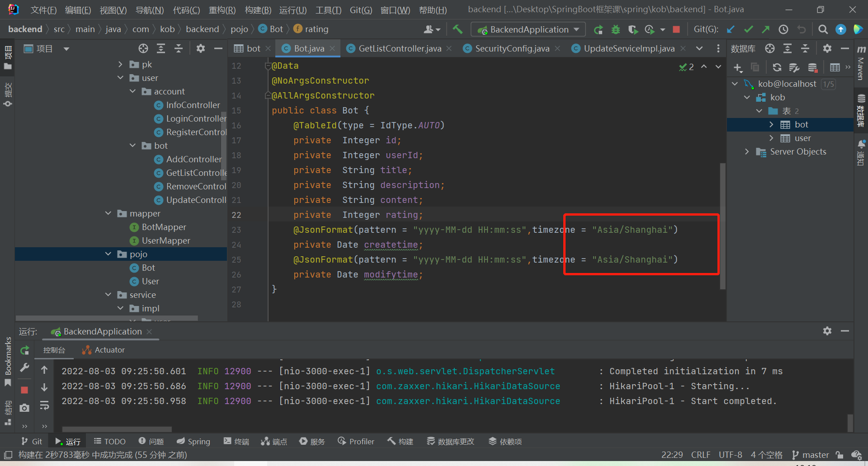Toggle the Bookmarks side panel
This screenshot has width=868, height=466.
(x=8, y=359)
